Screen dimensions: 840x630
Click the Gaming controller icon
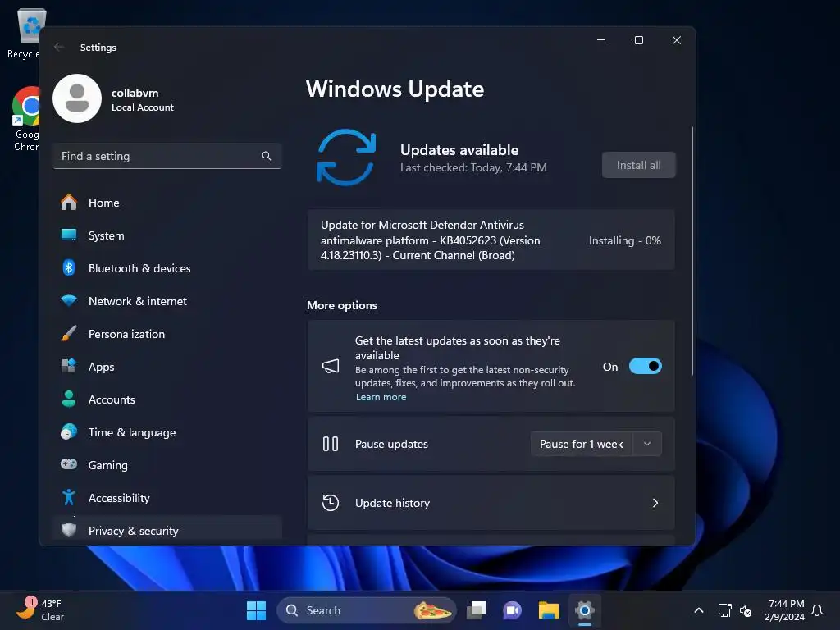coord(69,464)
